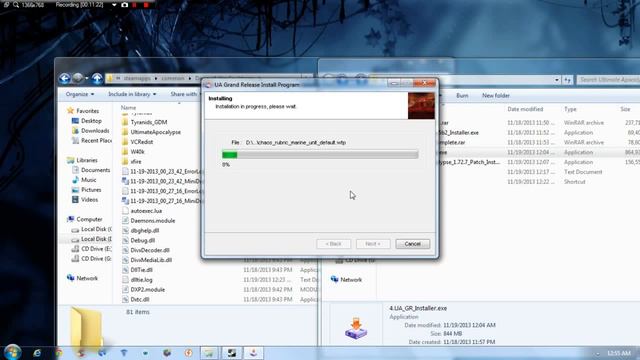Select the autoexec.lua file

pos(142,211)
